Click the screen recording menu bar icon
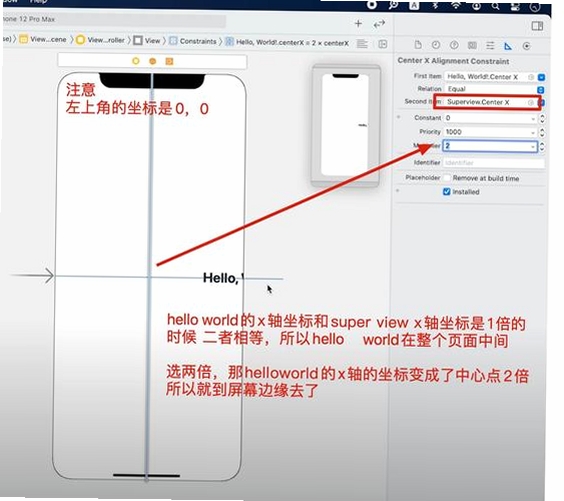Image resolution: width=564 pixels, height=501 pixels. pos(372,5)
